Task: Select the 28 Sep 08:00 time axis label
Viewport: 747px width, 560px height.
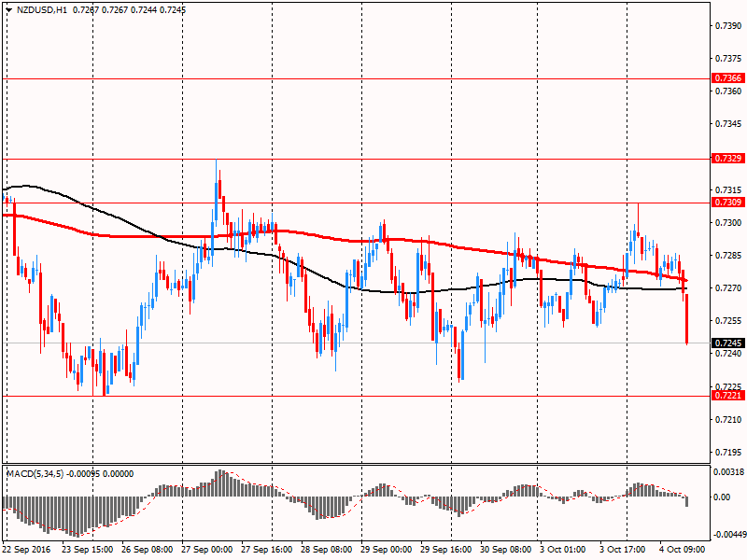Action: [326, 550]
